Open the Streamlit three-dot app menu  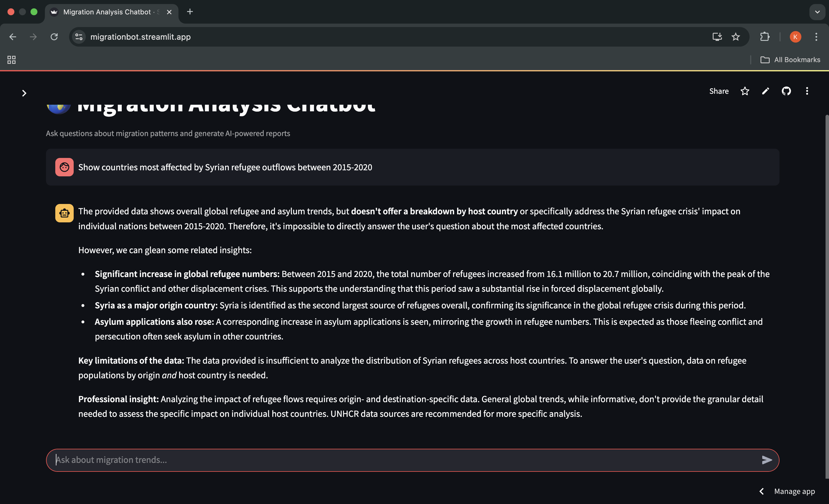(x=807, y=91)
